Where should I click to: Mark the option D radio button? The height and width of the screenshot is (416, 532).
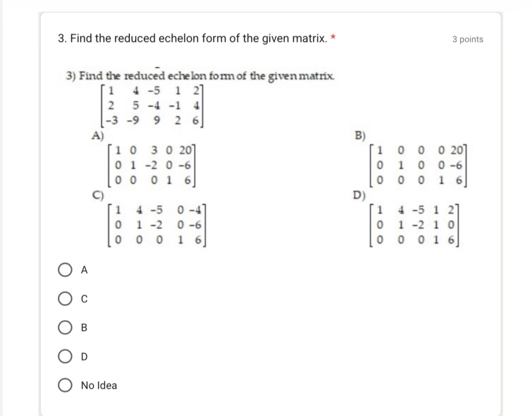click(65, 357)
